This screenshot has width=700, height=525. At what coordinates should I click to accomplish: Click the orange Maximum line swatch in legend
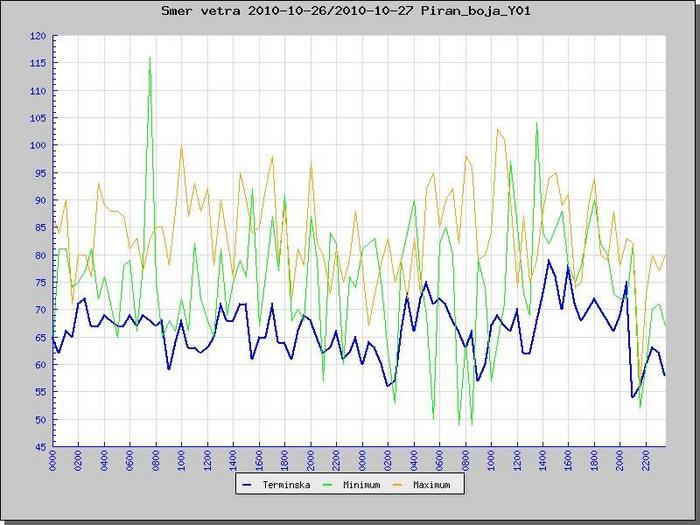(x=395, y=485)
